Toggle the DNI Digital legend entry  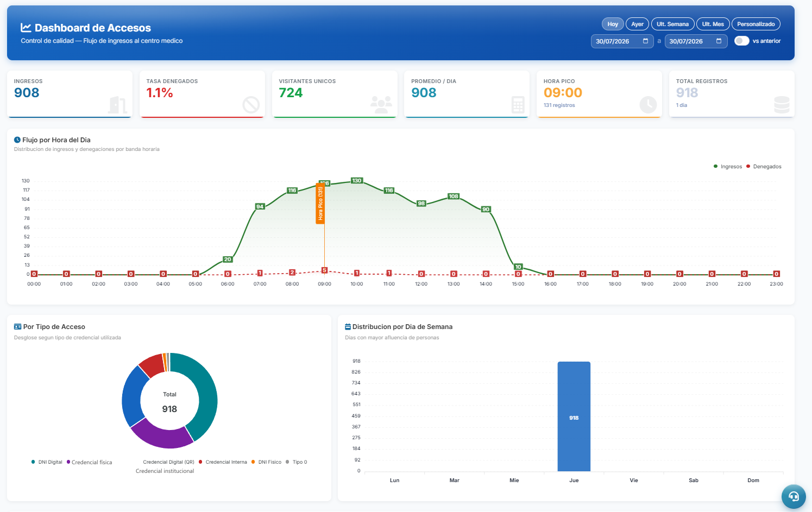(47, 462)
